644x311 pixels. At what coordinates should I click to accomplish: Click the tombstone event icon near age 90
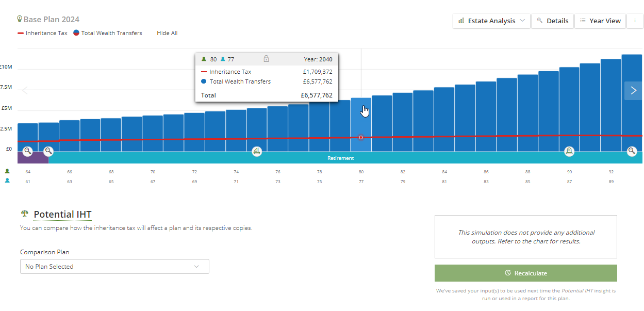(x=569, y=151)
